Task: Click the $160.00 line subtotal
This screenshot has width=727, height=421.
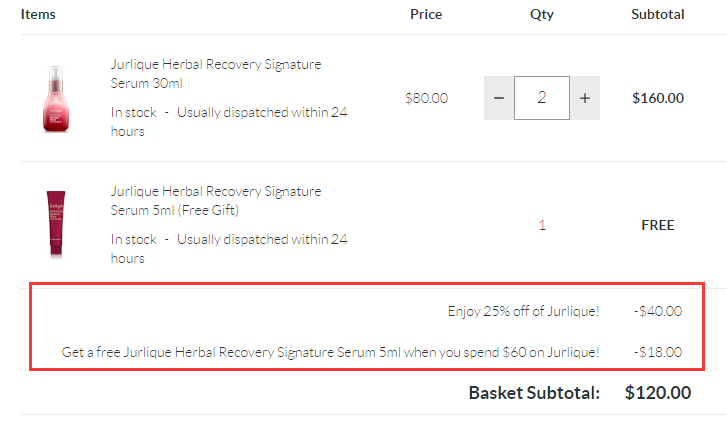Action: coord(658,98)
